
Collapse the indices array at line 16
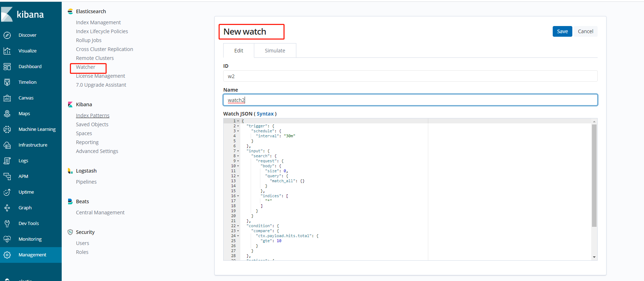(x=238, y=196)
